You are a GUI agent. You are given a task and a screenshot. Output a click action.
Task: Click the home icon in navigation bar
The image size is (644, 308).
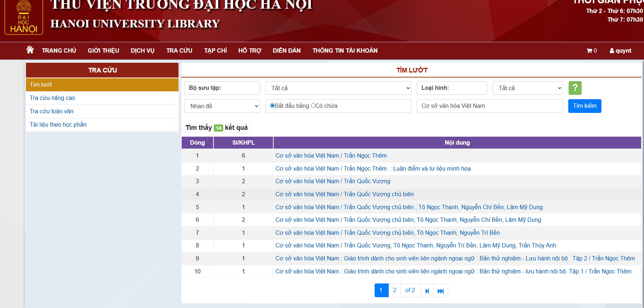(x=30, y=50)
